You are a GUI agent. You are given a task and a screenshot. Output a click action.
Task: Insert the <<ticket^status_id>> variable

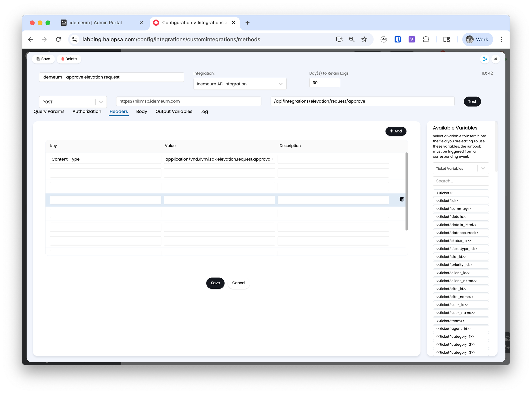461,241
